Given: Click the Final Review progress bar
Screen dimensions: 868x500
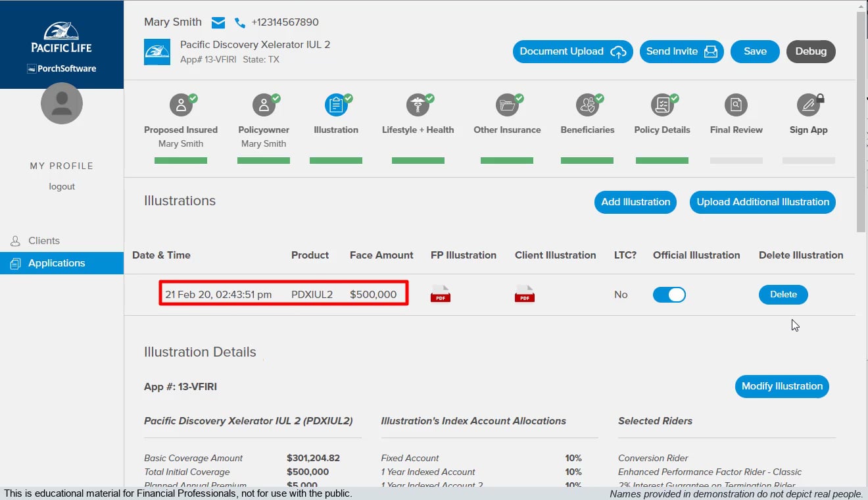Looking at the screenshot, I should pos(736,161).
